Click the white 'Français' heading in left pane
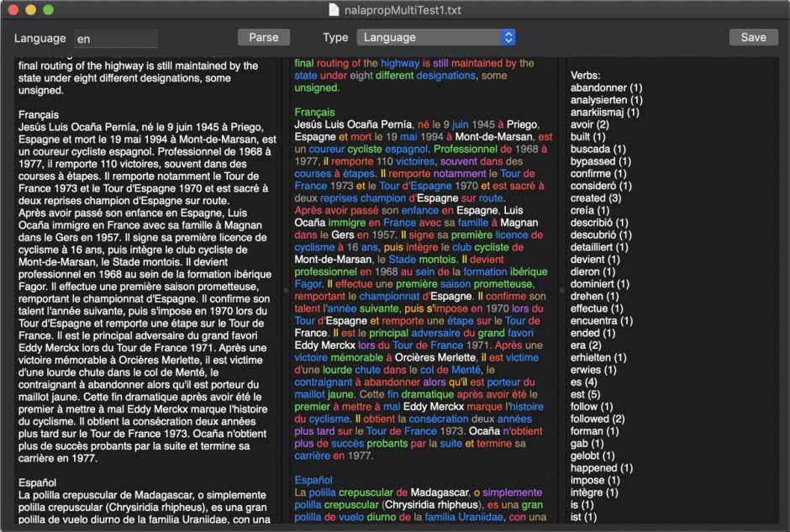This screenshot has height=532, width=790. [x=39, y=114]
